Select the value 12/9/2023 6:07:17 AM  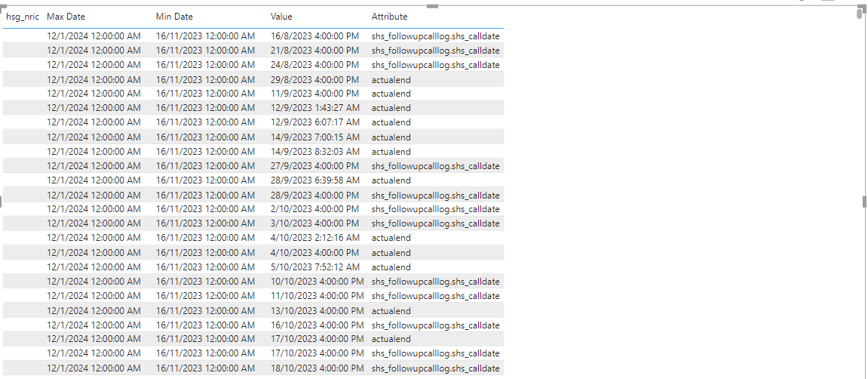pyautogui.click(x=315, y=122)
